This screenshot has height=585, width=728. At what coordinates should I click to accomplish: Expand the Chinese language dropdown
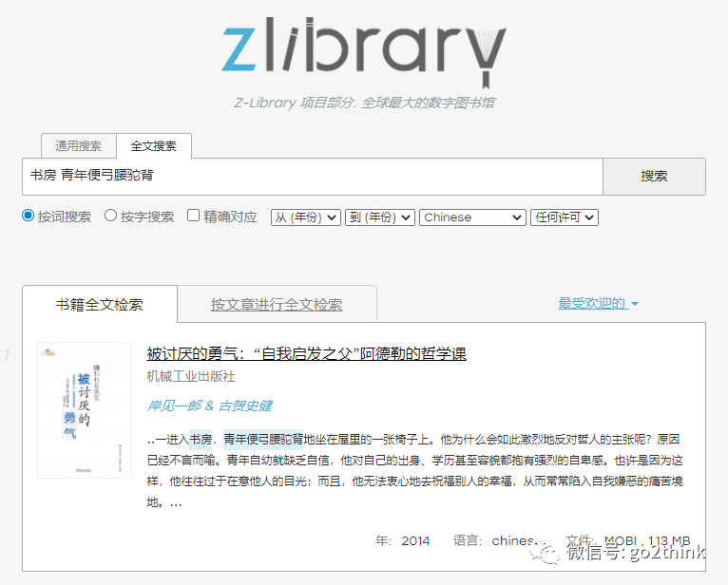click(x=472, y=217)
